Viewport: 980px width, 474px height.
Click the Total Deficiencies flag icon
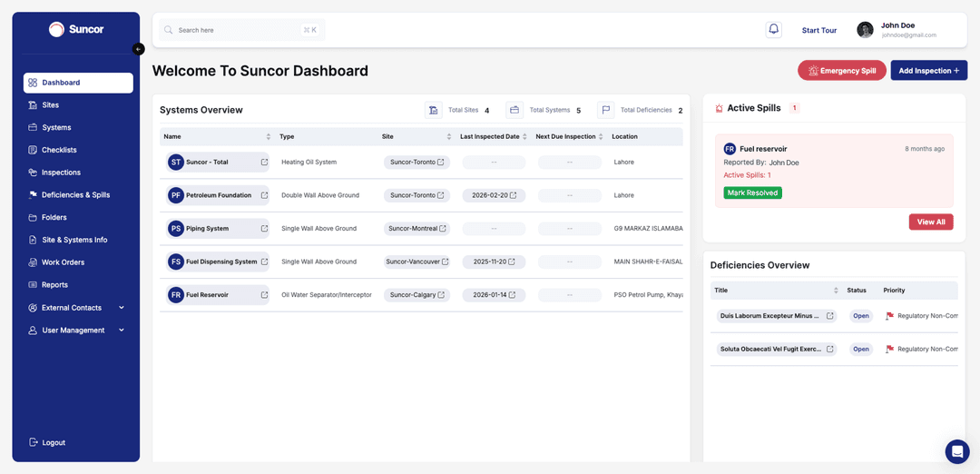coord(605,110)
